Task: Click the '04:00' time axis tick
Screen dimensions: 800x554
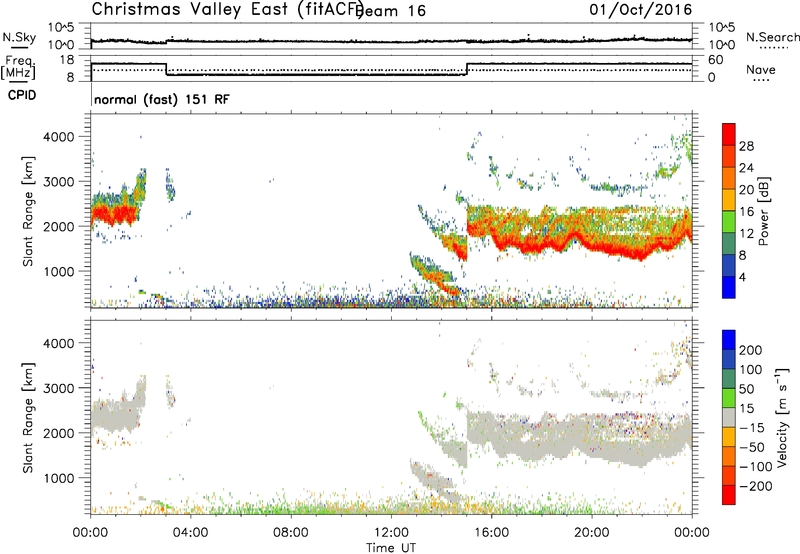Action: click(x=191, y=533)
